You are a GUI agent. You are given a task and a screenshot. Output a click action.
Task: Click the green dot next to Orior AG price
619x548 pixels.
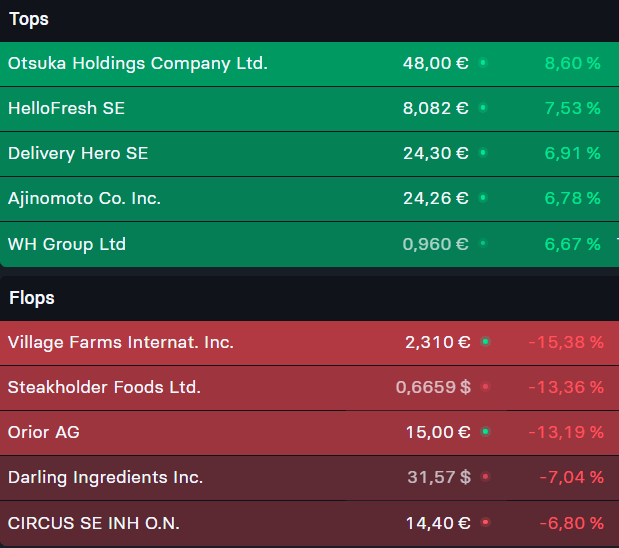[x=486, y=432]
